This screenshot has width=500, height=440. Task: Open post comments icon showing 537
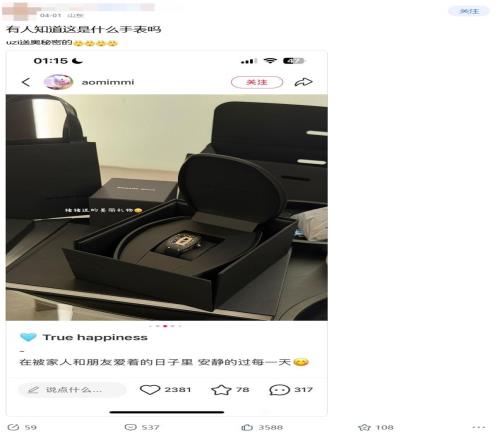pos(142,427)
